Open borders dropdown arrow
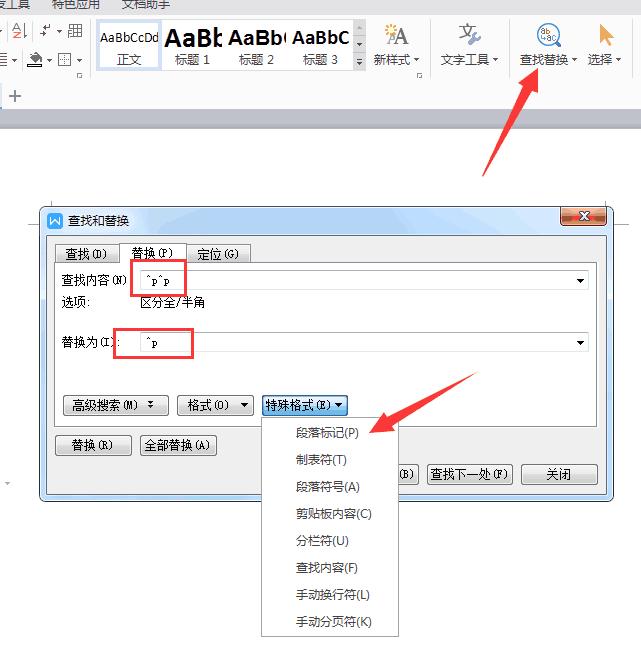Image resolution: width=641 pixels, height=661 pixels. (x=79, y=60)
